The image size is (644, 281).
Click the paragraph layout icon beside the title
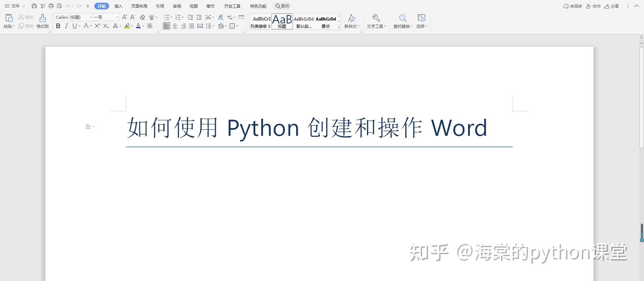click(88, 126)
